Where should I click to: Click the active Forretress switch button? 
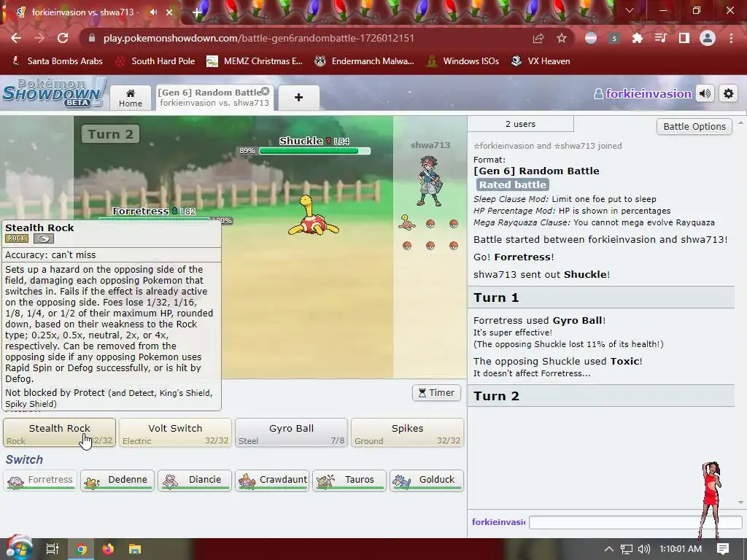[40, 480]
